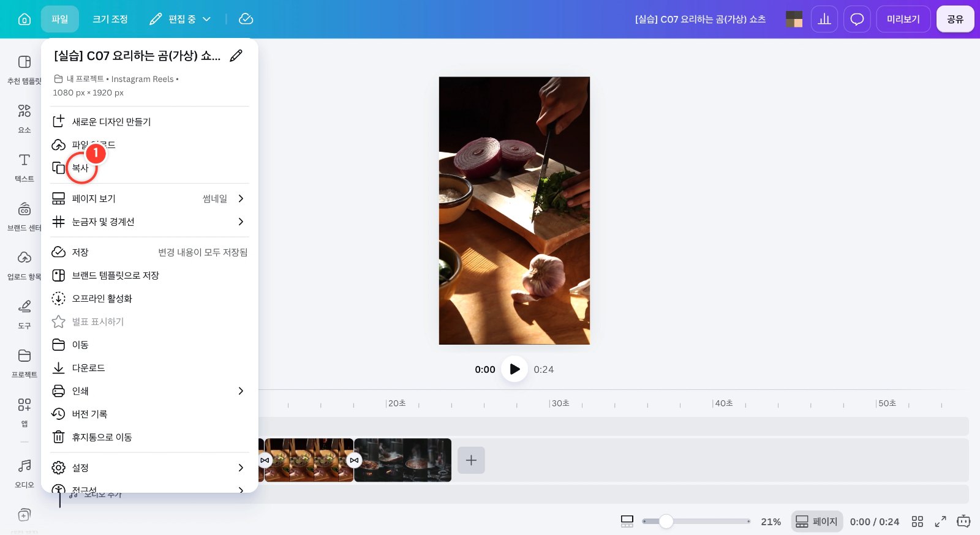Click the 미리보기 preview button
Screen dimensions: 980x535
(903, 19)
